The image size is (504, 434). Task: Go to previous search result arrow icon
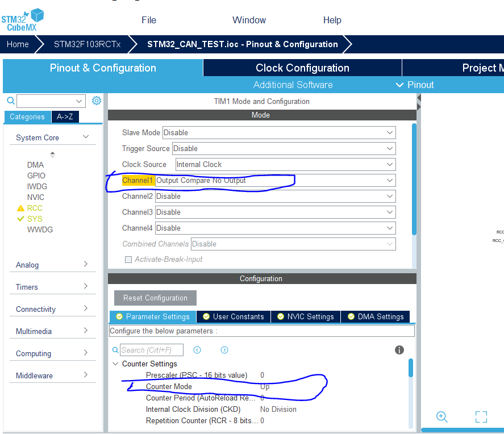coord(197,350)
